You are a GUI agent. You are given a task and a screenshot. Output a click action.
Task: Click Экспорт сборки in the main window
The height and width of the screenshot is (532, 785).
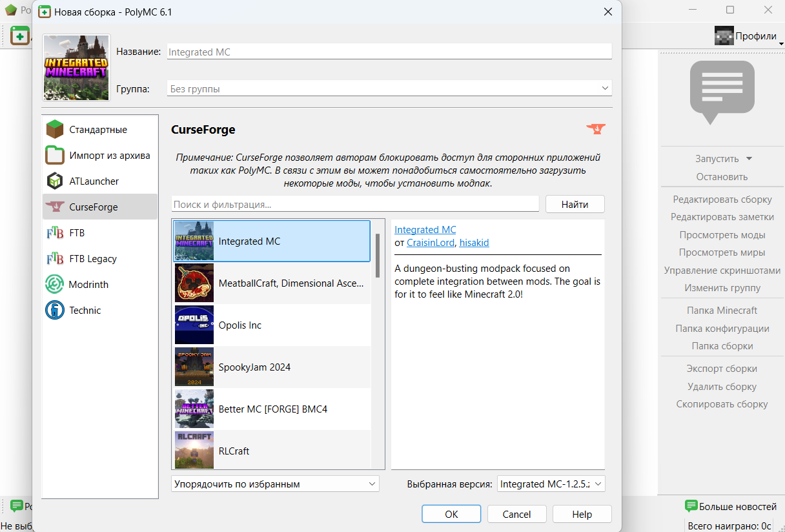pyautogui.click(x=722, y=368)
